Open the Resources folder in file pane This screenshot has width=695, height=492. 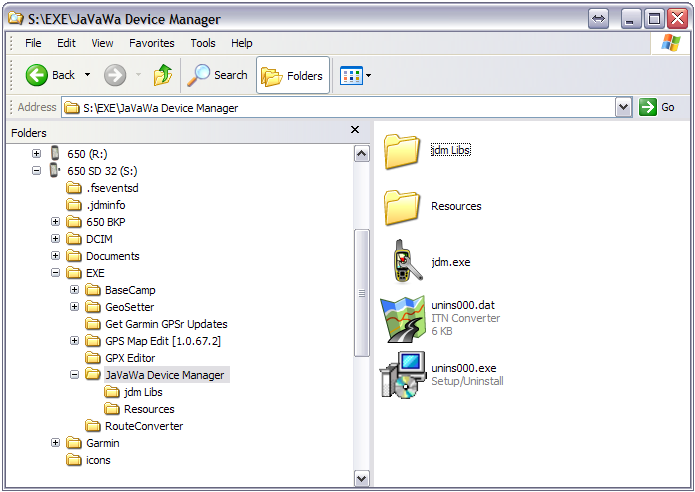point(403,206)
